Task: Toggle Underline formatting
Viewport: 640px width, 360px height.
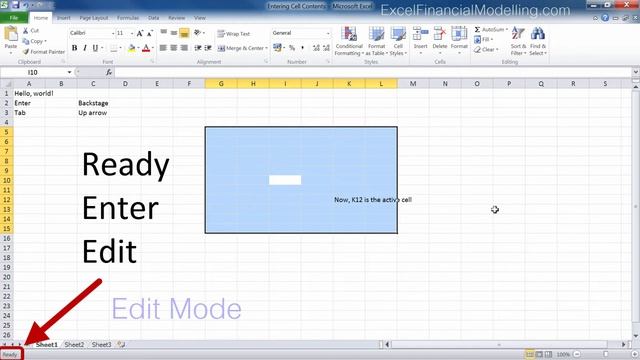Action: coord(95,48)
